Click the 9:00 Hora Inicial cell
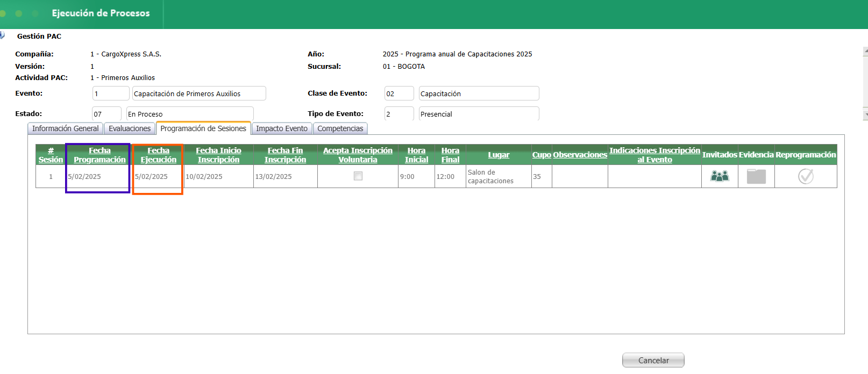 (416, 176)
